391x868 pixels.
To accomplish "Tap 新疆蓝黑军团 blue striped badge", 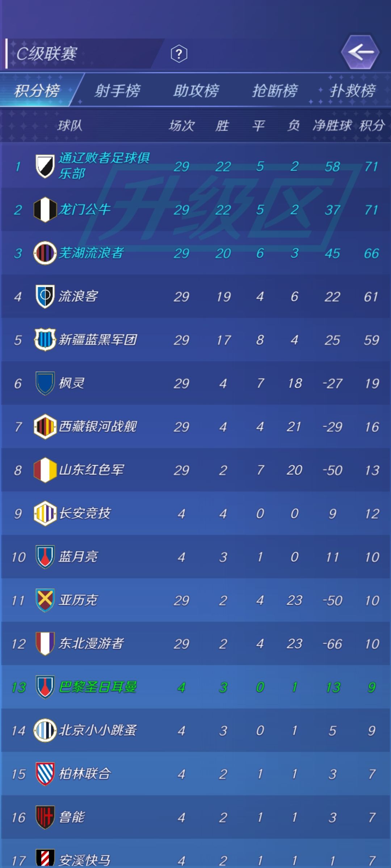I will click(45, 340).
